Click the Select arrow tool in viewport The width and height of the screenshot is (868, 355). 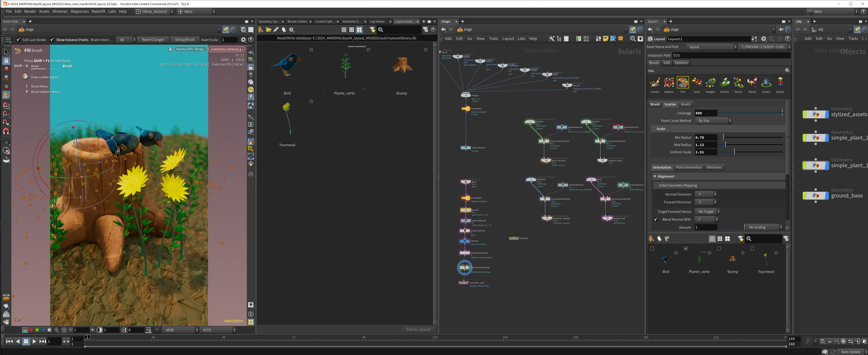click(6, 52)
